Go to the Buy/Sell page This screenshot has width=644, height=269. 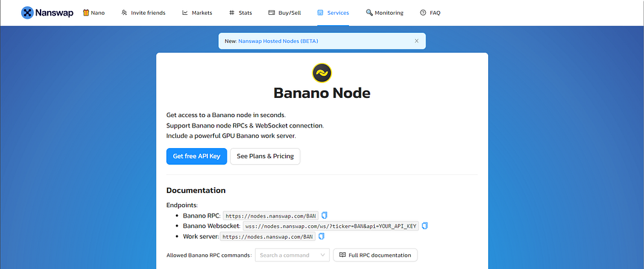click(x=285, y=13)
